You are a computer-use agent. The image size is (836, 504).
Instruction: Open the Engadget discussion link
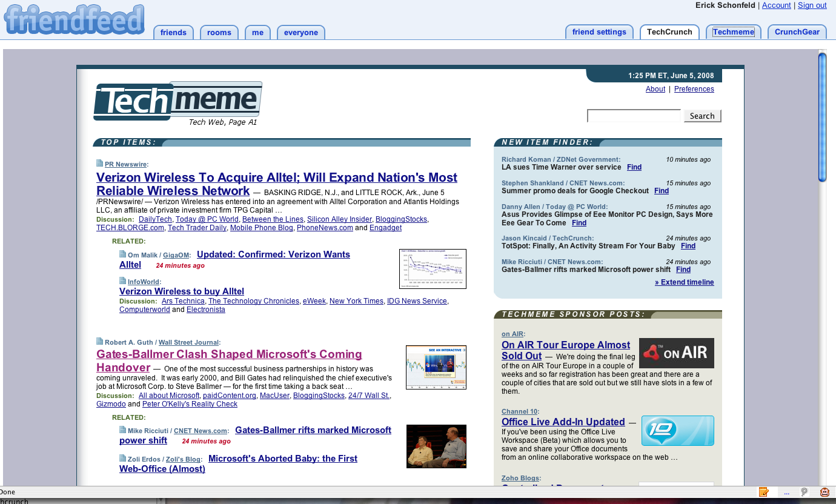[385, 228]
